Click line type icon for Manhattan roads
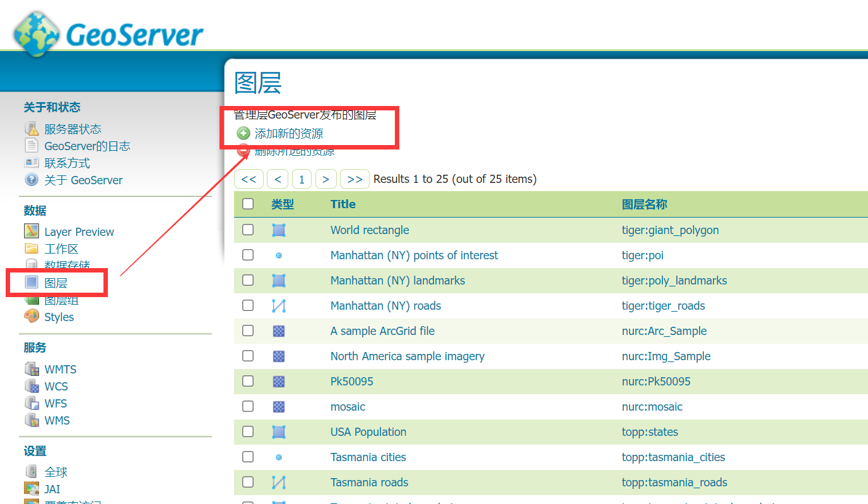 [279, 306]
